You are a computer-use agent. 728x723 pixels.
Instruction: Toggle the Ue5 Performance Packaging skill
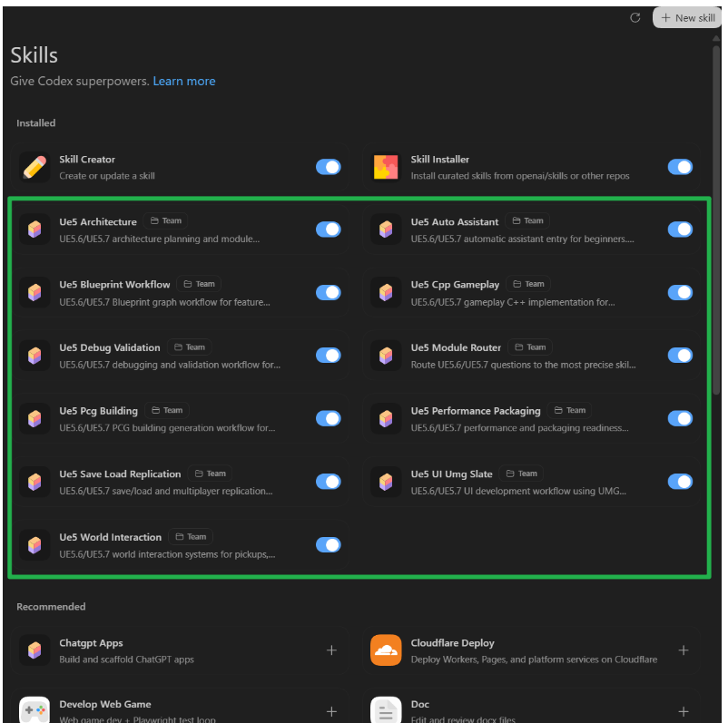(x=679, y=418)
